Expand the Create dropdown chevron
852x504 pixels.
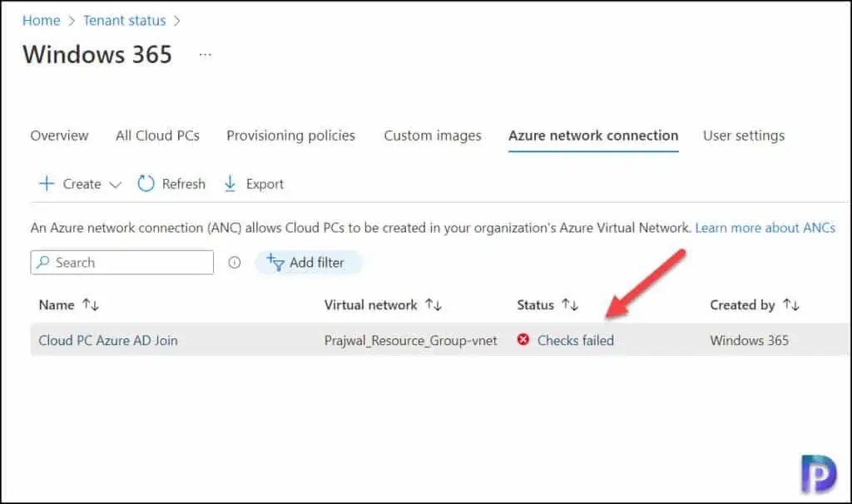[x=114, y=185]
